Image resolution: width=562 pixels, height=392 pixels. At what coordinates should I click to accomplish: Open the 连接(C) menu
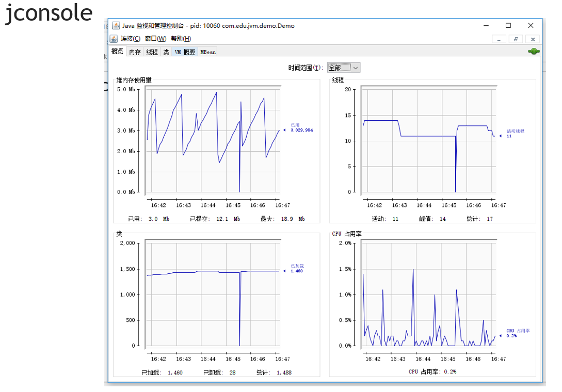click(131, 39)
